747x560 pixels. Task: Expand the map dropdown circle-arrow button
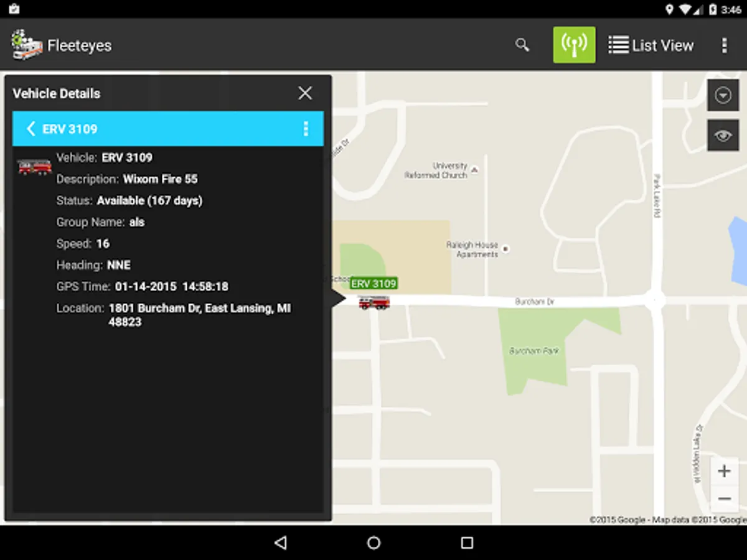(723, 95)
